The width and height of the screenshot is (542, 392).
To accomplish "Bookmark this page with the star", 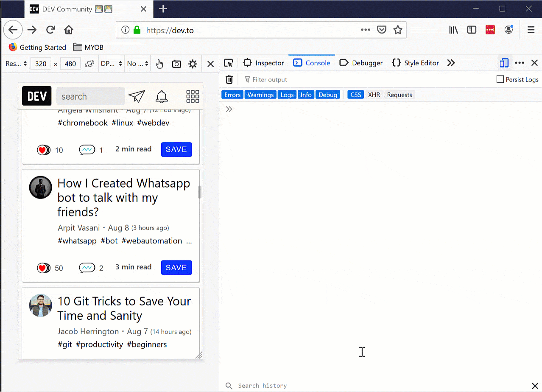I will click(x=397, y=30).
